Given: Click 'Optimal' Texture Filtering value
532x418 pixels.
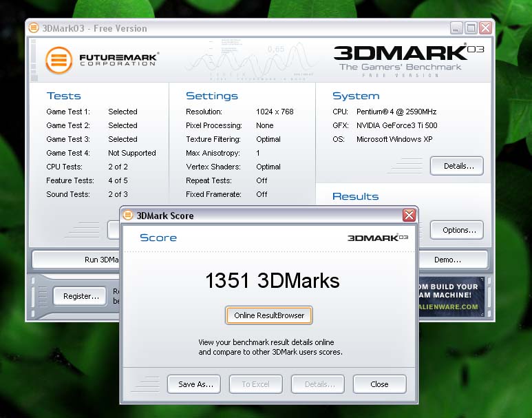Looking at the screenshot, I should [268, 139].
